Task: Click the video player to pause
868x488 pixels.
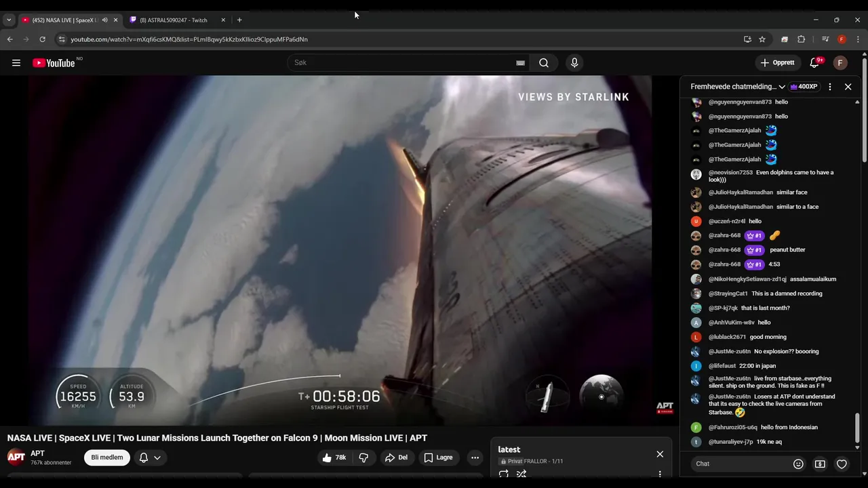Action: click(x=340, y=251)
